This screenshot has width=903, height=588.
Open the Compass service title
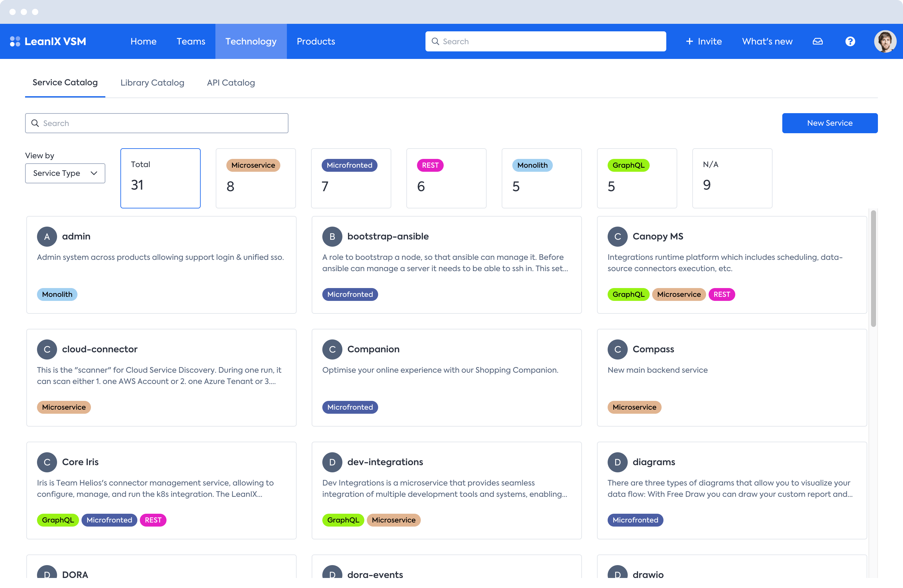(x=653, y=349)
